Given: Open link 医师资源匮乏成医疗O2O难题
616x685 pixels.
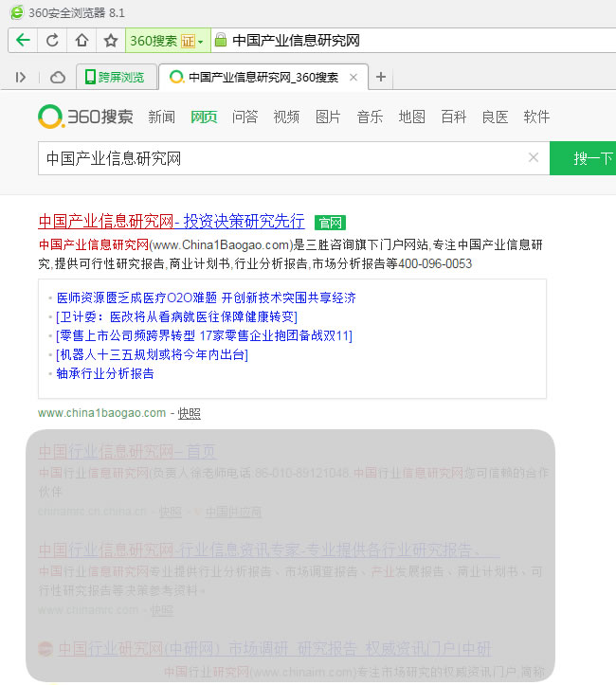Looking at the screenshot, I should 207,297.
